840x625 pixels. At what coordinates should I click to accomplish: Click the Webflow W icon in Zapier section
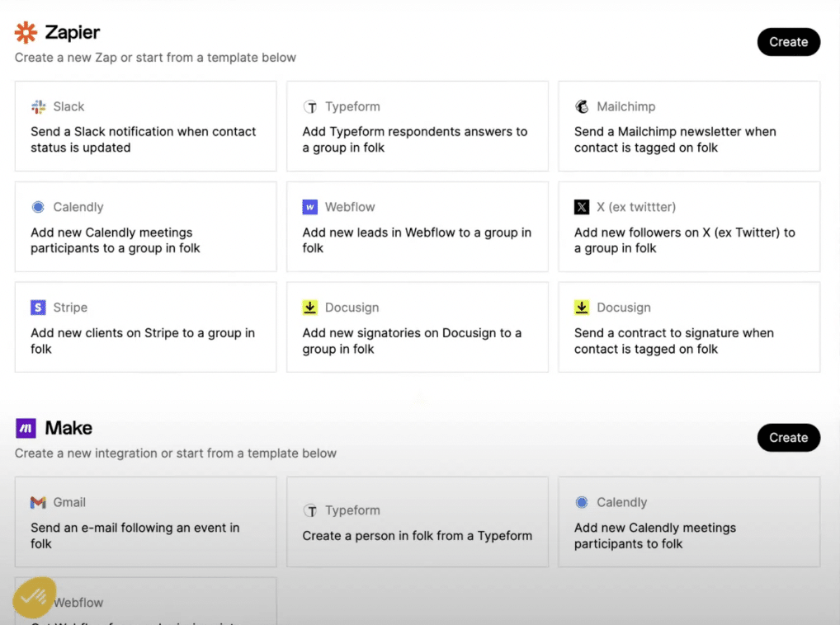(x=310, y=207)
